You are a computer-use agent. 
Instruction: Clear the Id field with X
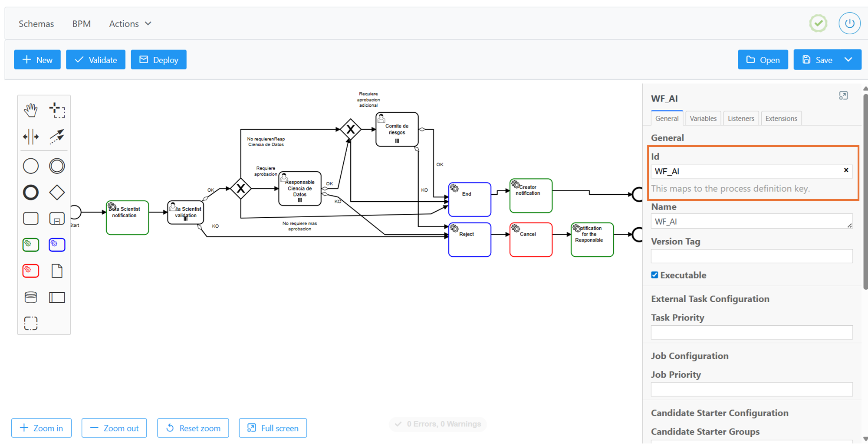(846, 170)
